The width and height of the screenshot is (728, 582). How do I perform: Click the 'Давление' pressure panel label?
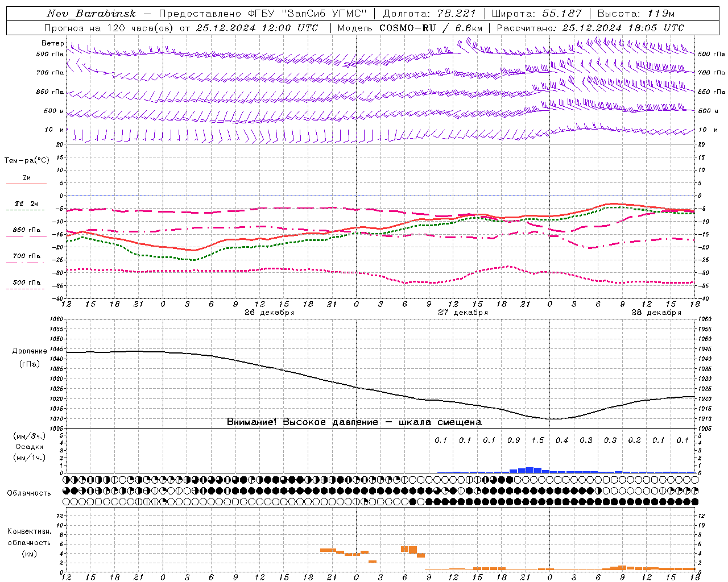click(30, 351)
